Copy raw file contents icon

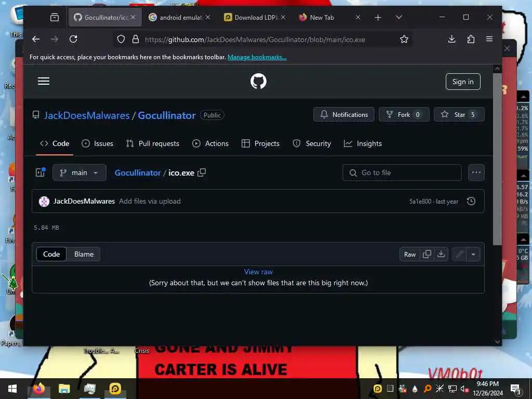click(x=427, y=254)
